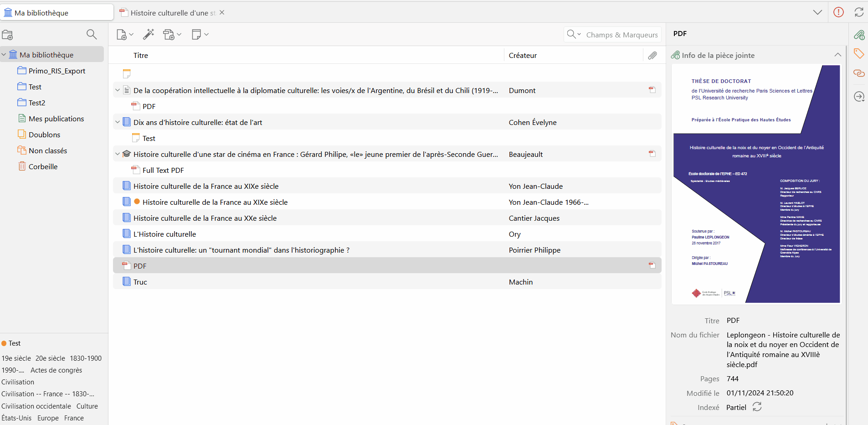Click the Locate (arrow) icon in the sidebar
The height and width of the screenshot is (425, 868).
(860, 97)
